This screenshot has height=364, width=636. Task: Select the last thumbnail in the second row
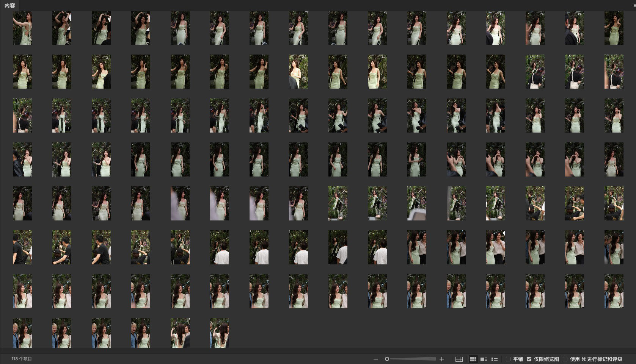click(x=614, y=72)
